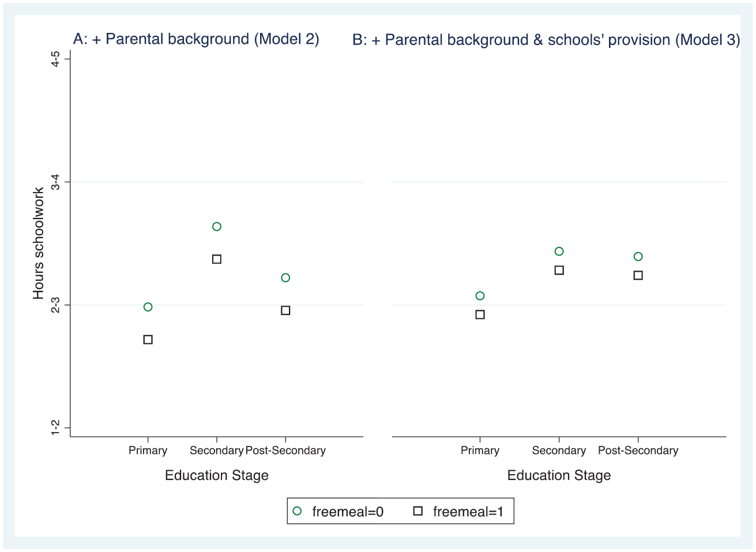756x552 pixels.
Task: Select the 4-5 tick label on y-axis
Action: 55,59
